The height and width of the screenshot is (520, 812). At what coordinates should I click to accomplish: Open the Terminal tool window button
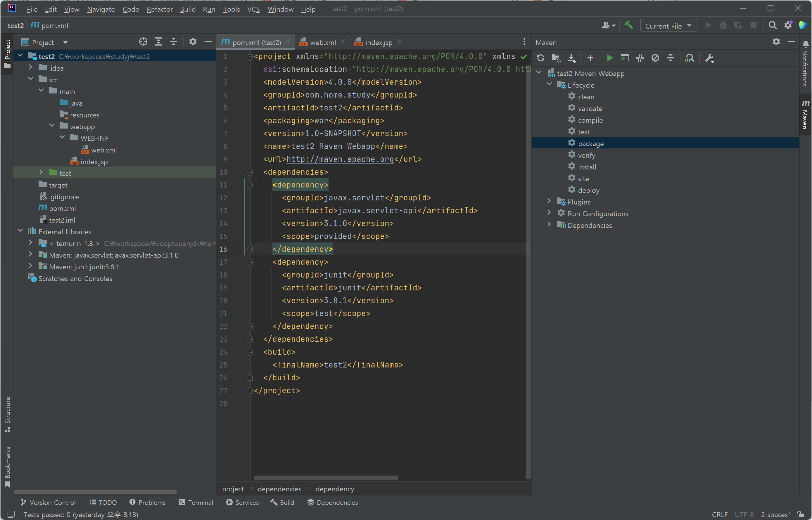coord(196,502)
